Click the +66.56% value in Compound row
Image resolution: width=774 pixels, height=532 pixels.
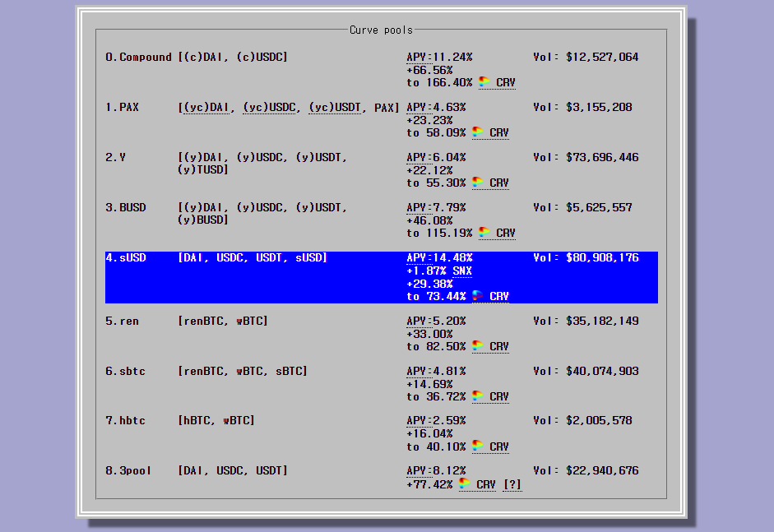tap(429, 70)
